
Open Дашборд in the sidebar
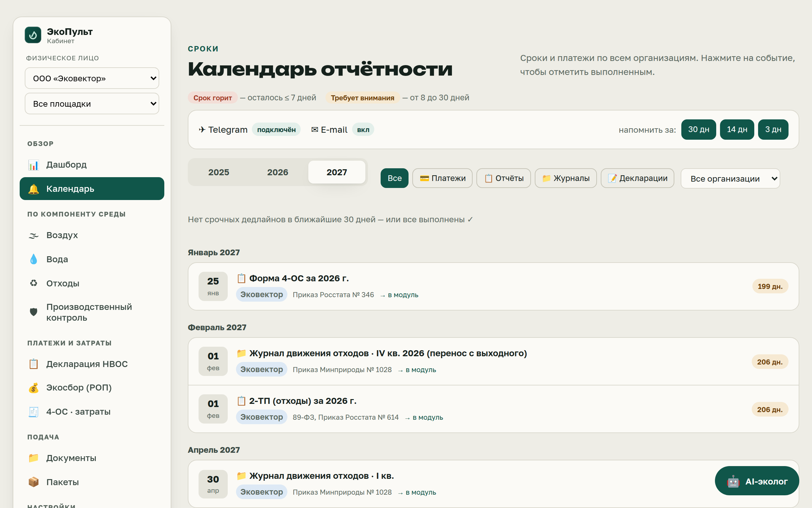tap(92, 165)
